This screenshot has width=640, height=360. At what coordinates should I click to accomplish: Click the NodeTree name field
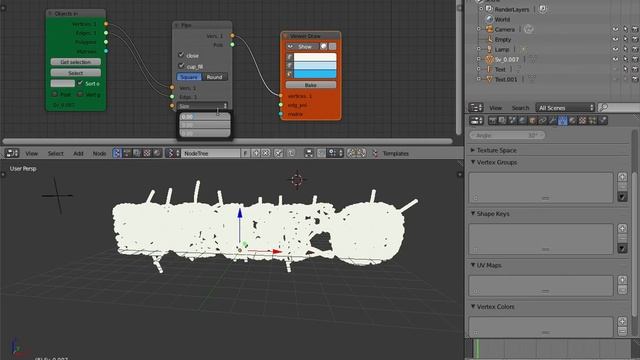coord(211,153)
